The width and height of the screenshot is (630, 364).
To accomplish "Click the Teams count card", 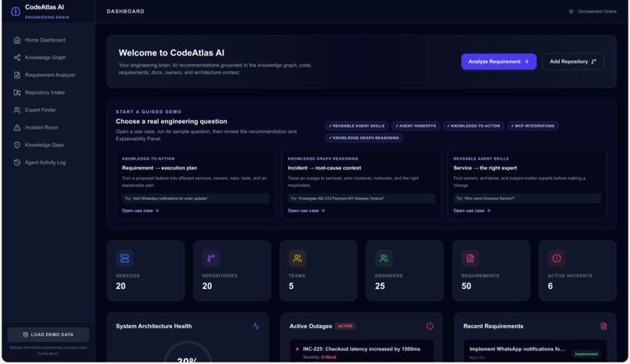I will tap(318, 270).
